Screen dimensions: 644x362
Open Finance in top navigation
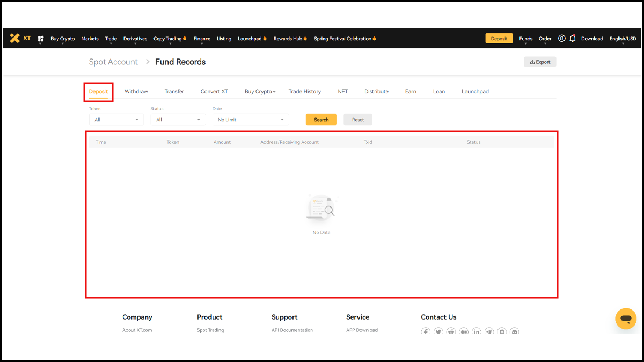pos(202,39)
